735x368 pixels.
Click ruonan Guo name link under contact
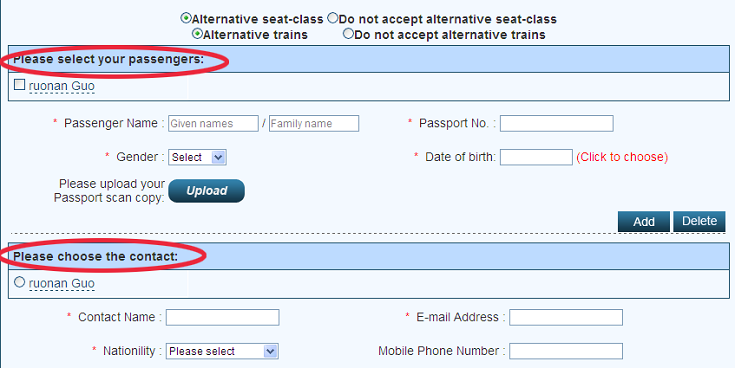click(61, 284)
